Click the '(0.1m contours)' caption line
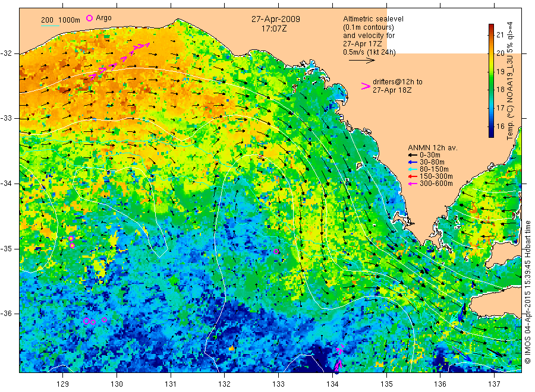This screenshot has height=392, width=535. (369, 27)
